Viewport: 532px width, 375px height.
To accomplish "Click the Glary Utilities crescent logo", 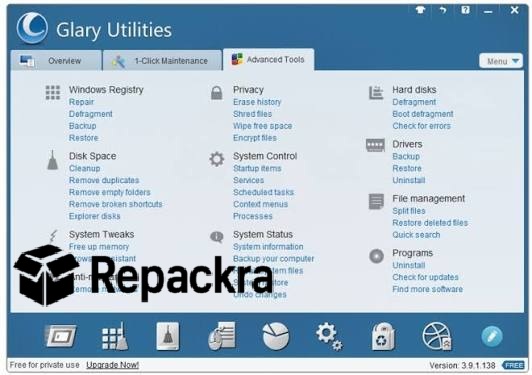I will point(32,28).
